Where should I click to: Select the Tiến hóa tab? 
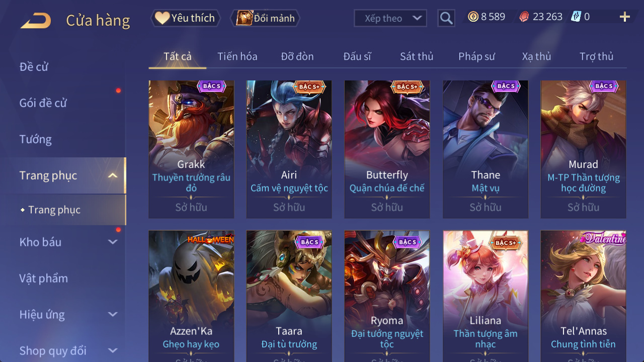pos(237,56)
